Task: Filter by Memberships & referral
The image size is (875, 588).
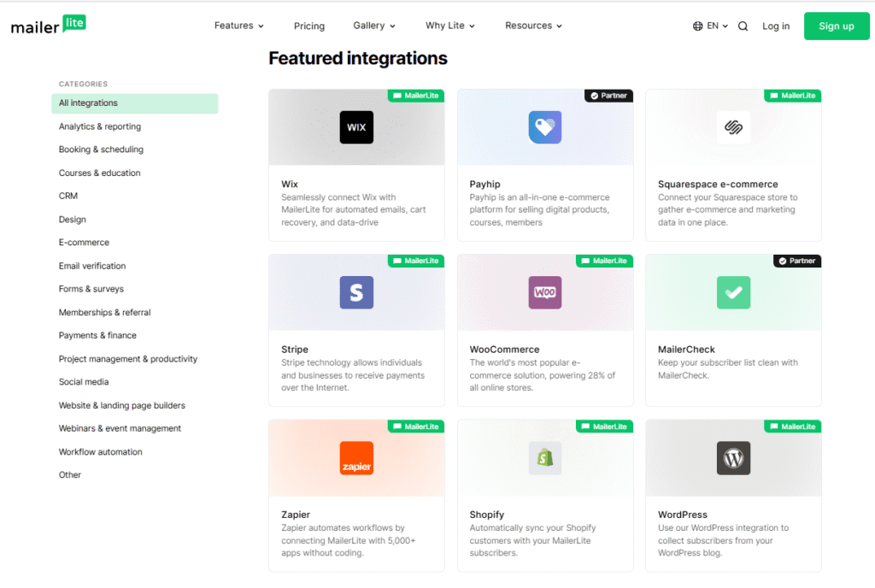Action: click(105, 313)
